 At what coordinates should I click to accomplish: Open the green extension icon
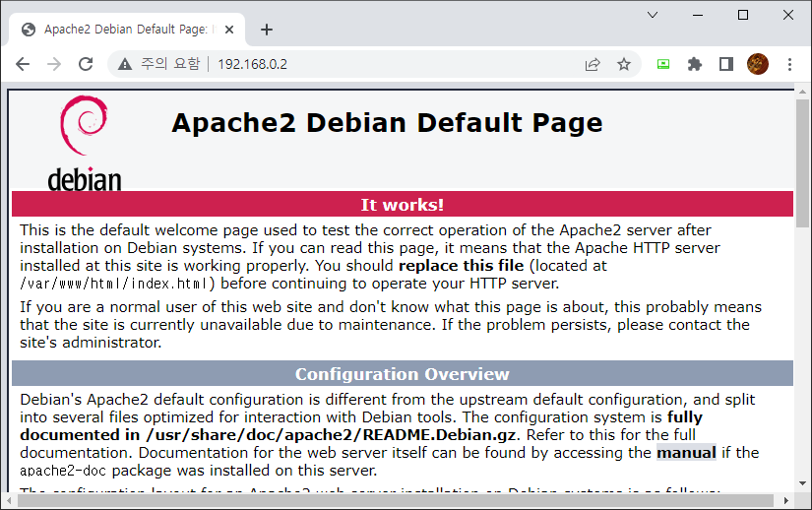[663, 64]
